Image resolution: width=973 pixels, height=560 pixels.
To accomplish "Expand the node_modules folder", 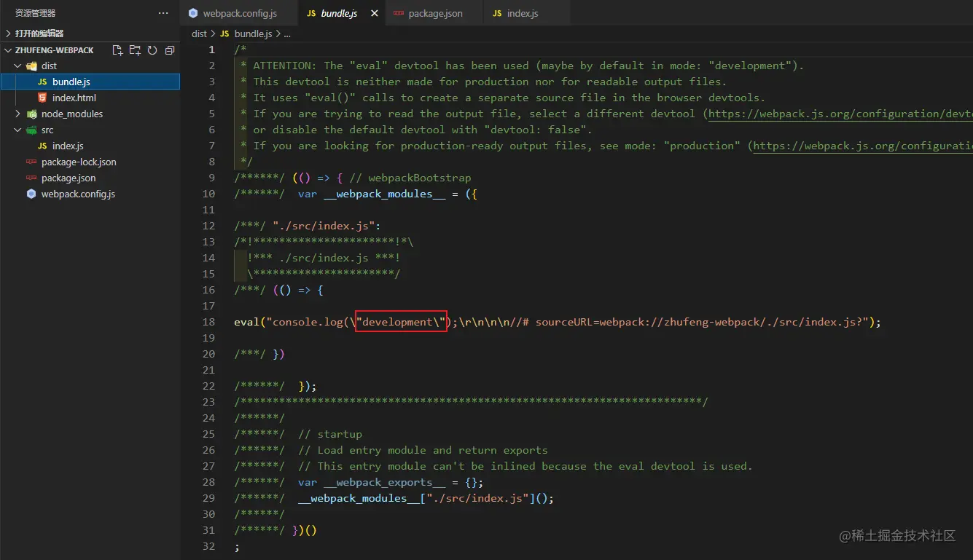I will tap(18, 114).
